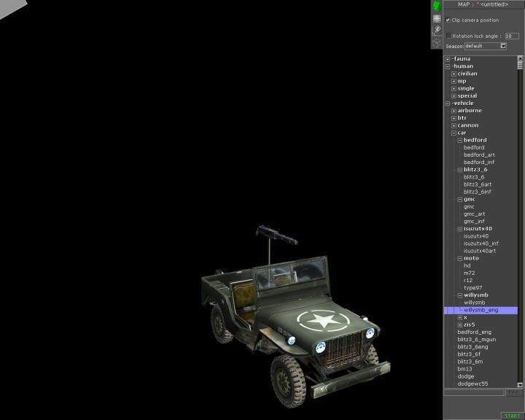Select the green entity mode icon

(x=437, y=6)
